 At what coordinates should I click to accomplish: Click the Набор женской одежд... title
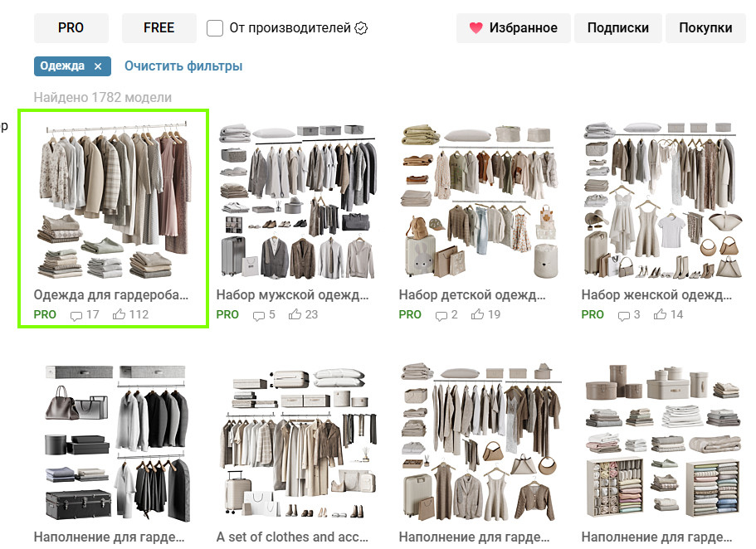656,294
